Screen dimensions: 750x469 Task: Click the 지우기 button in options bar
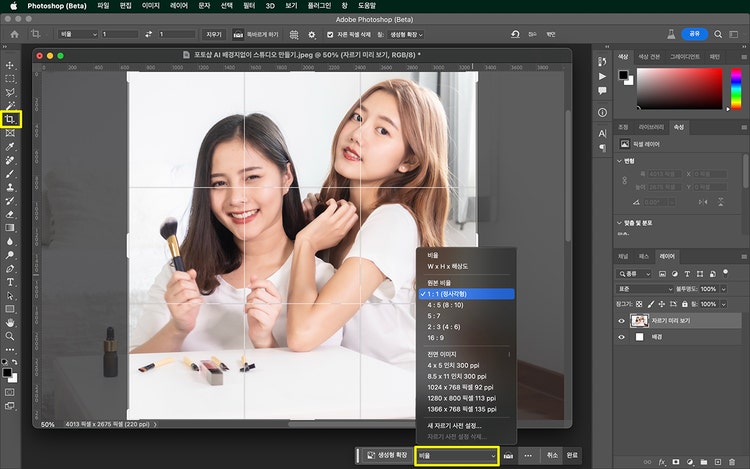pos(213,34)
